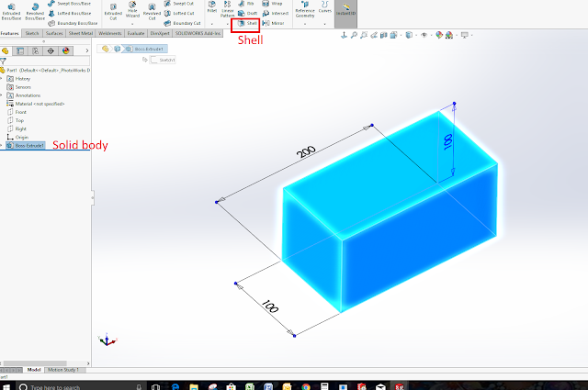The height and width of the screenshot is (390, 588).
Task: Click the Apply Scene icon
Action: point(449,35)
